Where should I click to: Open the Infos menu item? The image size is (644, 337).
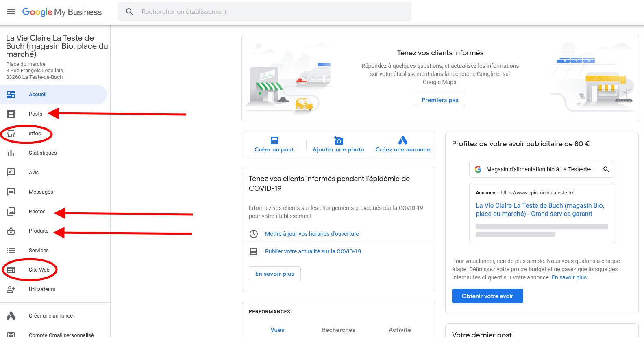point(53,134)
